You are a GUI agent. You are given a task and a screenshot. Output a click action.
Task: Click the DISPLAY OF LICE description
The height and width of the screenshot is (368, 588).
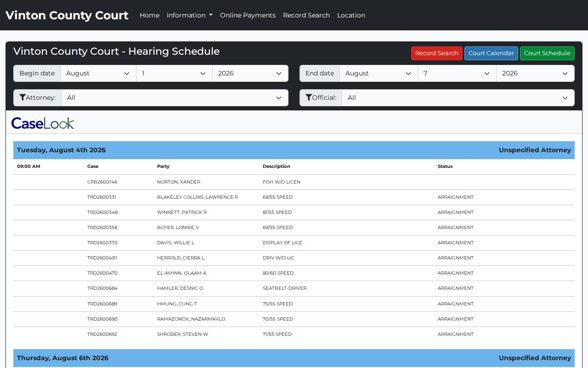tap(283, 242)
